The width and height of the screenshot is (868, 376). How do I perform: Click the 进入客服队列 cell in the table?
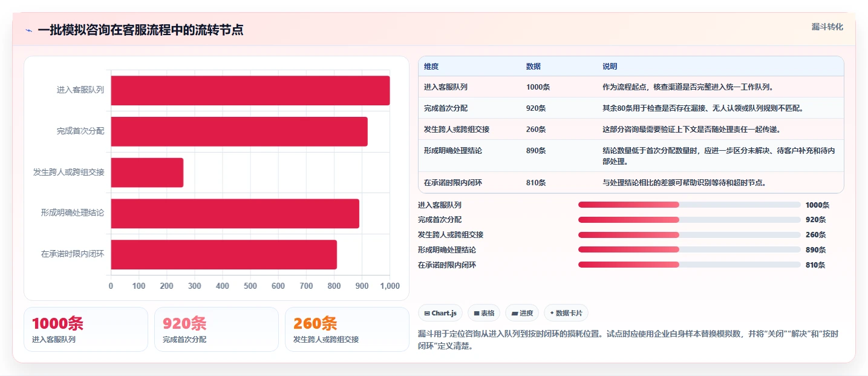pos(446,87)
